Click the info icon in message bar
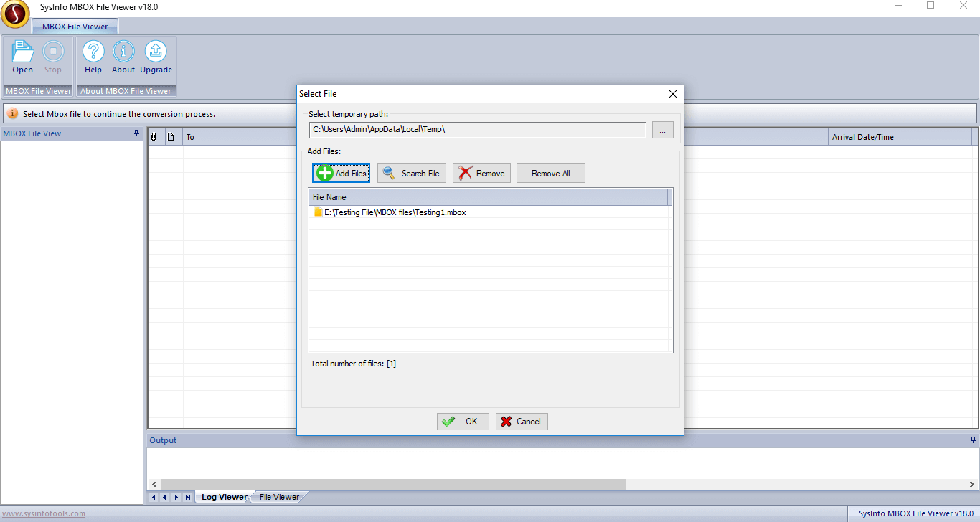 (13, 113)
